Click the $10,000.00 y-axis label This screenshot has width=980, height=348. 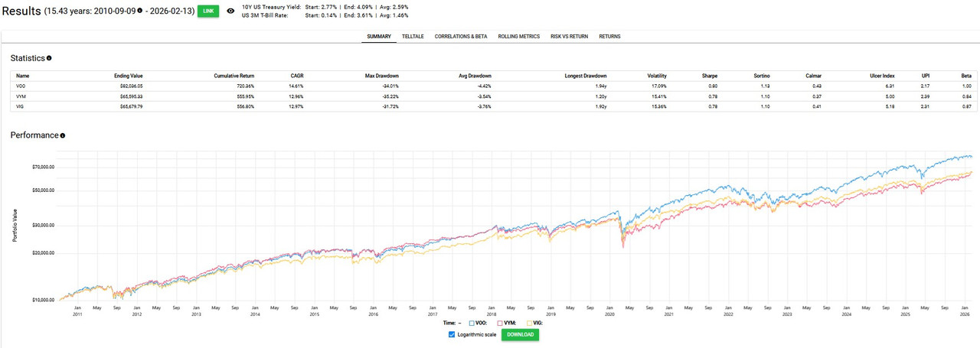tap(42, 300)
